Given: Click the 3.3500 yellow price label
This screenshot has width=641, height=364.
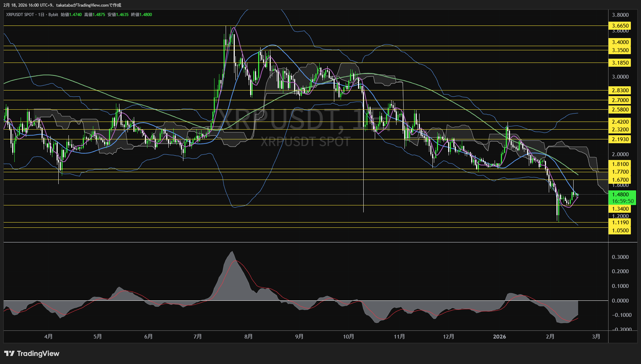Looking at the screenshot, I should pyautogui.click(x=620, y=50).
